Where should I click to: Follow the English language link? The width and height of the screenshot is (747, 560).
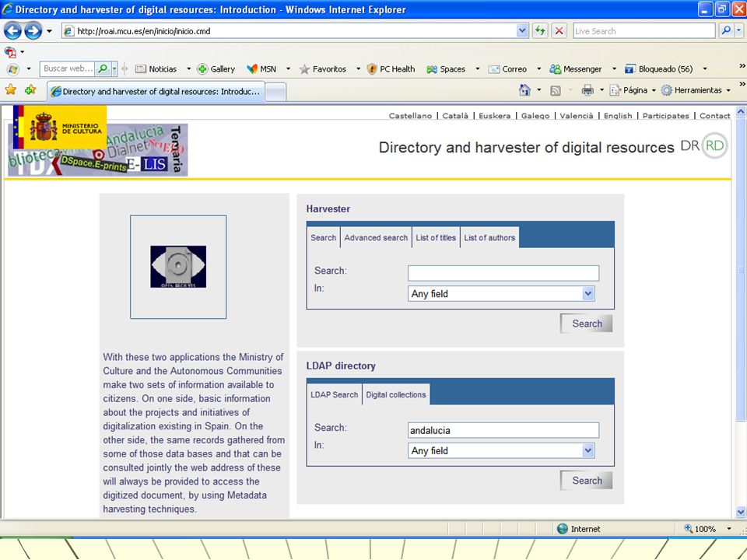618,116
